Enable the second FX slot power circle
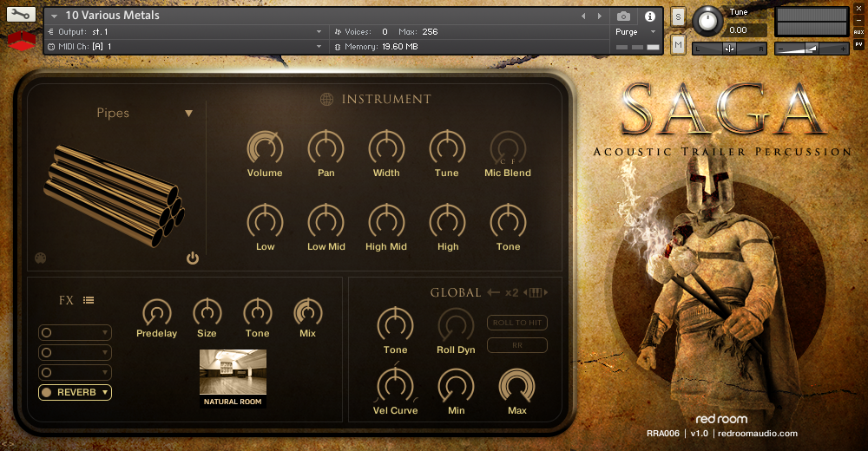Image resolution: width=868 pixels, height=451 pixels. (x=47, y=352)
